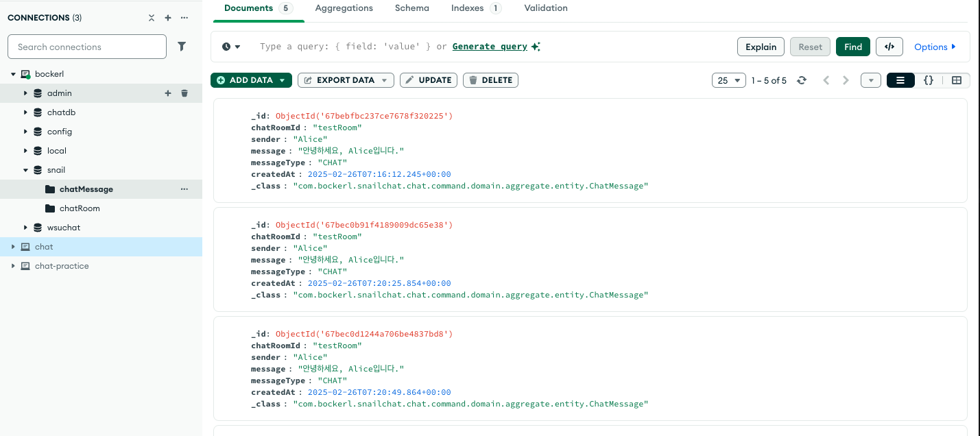
Task: Collapse all connections icon in sidebar header
Action: (x=152, y=18)
